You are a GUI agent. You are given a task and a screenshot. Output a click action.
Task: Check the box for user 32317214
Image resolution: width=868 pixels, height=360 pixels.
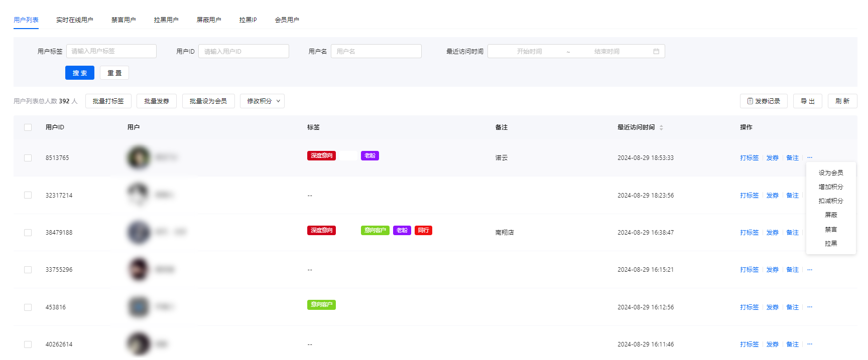tap(28, 195)
